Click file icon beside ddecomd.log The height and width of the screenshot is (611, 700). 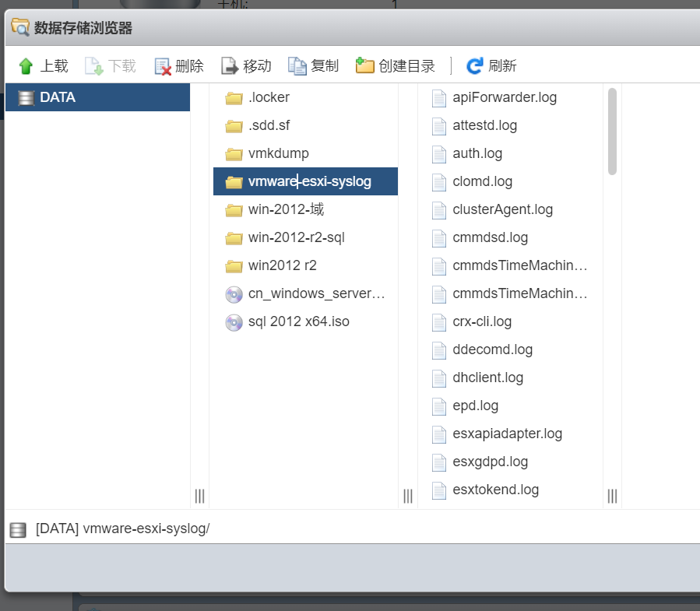[439, 351]
